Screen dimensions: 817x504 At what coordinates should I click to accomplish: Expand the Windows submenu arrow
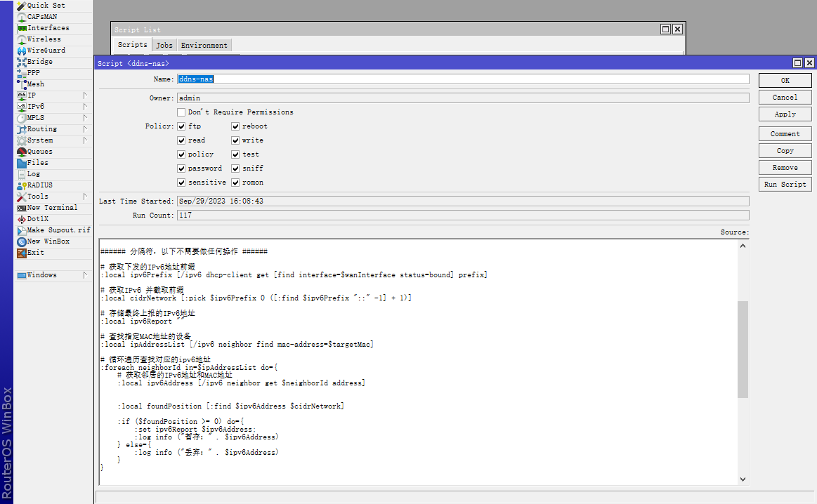pos(85,275)
